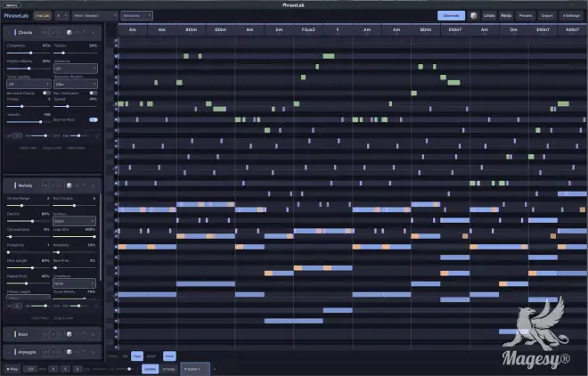Click Drag to DAW under Melody
The width and height of the screenshot is (588, 376).
pos(64,318)
